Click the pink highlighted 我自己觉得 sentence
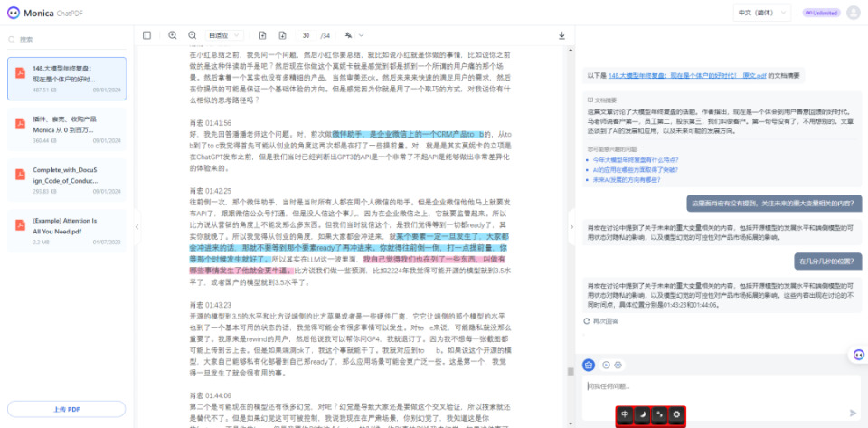Screen dimensions: 868x428 [347, 264]
